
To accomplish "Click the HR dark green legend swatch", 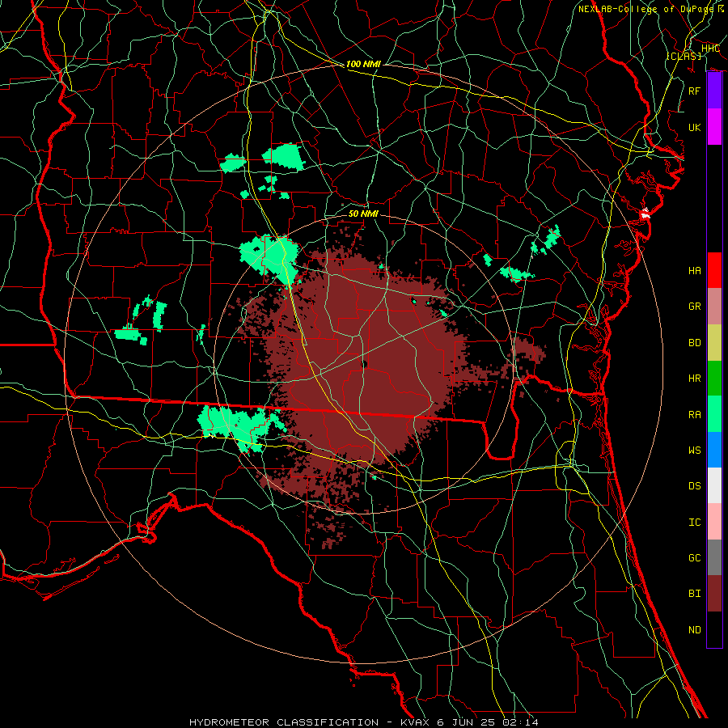I will tap(714, 379).
